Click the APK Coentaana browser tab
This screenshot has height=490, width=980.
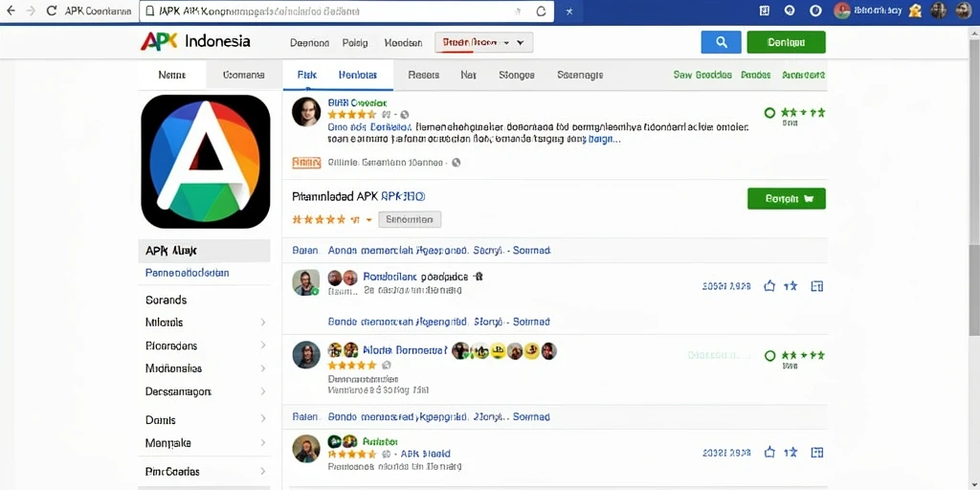click(x=97, y=11)
